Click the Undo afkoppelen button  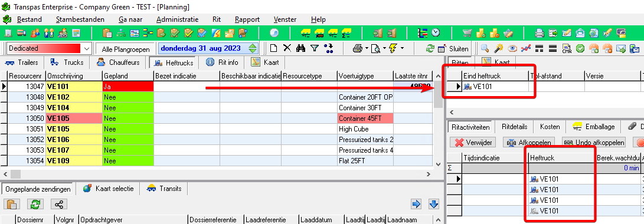(594, 143)
